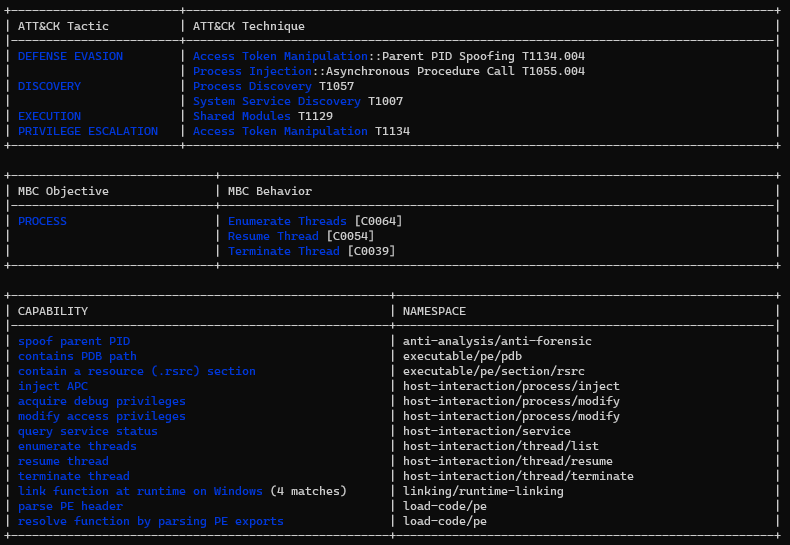
Task: Click the DEFENSE EVASION tactic link
Action: tap(70, 56)
